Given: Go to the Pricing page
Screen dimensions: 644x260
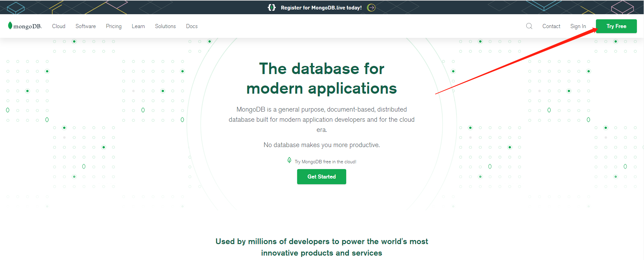Looking at the screenshot, I should (x=114, y=26).
